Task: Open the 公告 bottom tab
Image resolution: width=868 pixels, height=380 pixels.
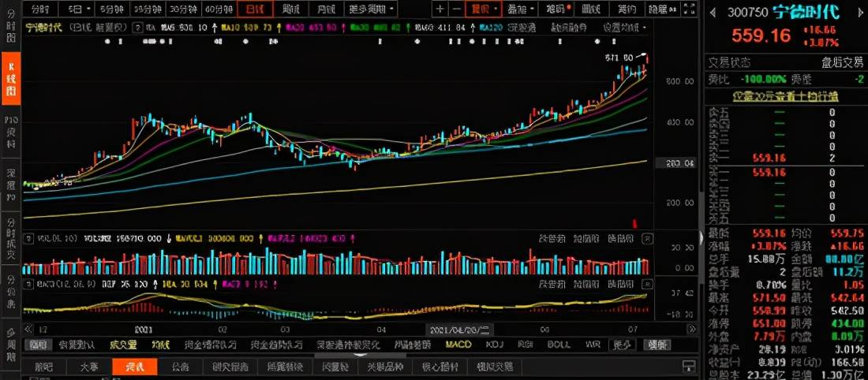Action: (x=180, y=366)
